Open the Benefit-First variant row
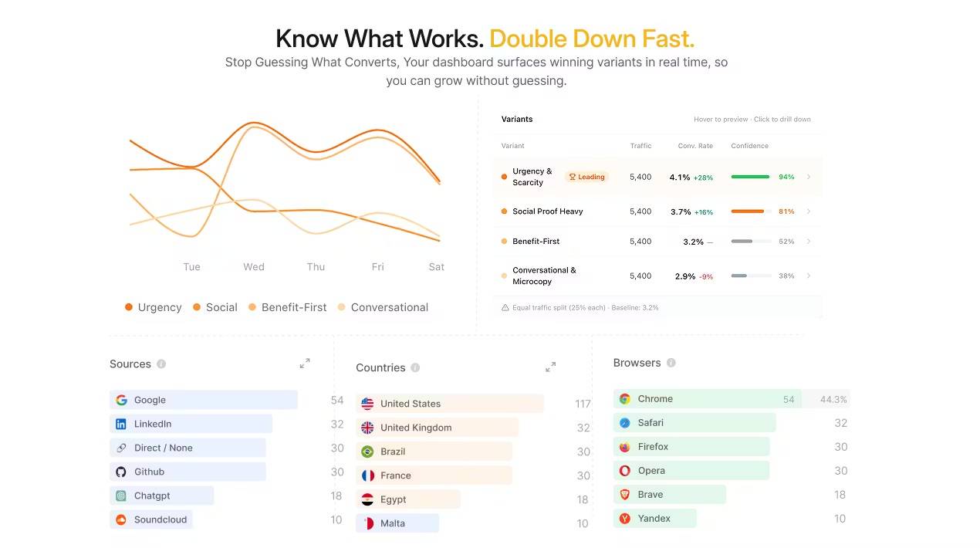This screenshot has height=548, width=980. coord(657,242)
